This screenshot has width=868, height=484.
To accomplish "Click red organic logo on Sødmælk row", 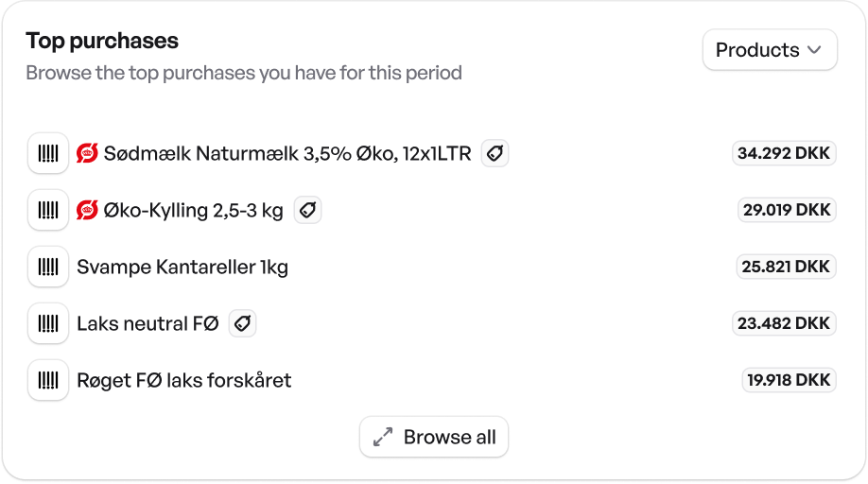I will (x=87, y=153).
